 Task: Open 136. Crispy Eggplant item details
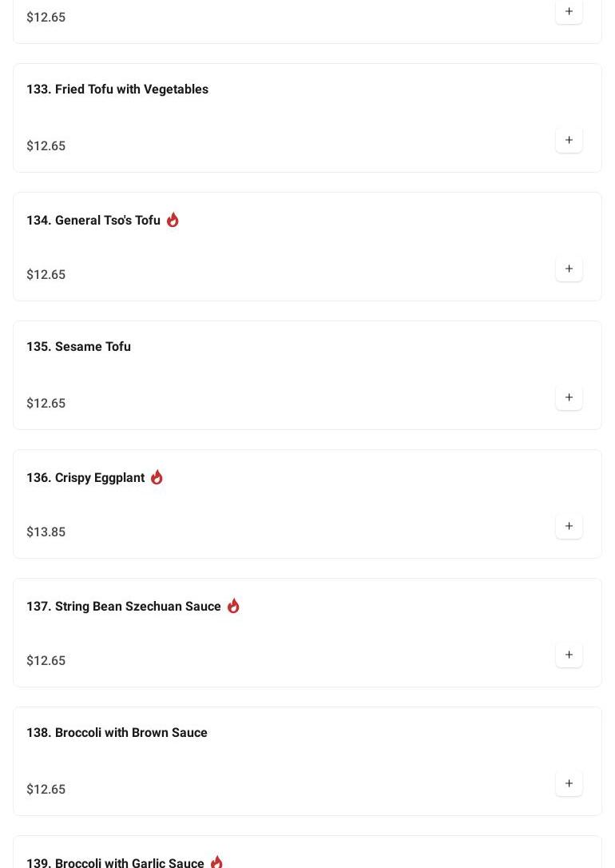[85, 478]
